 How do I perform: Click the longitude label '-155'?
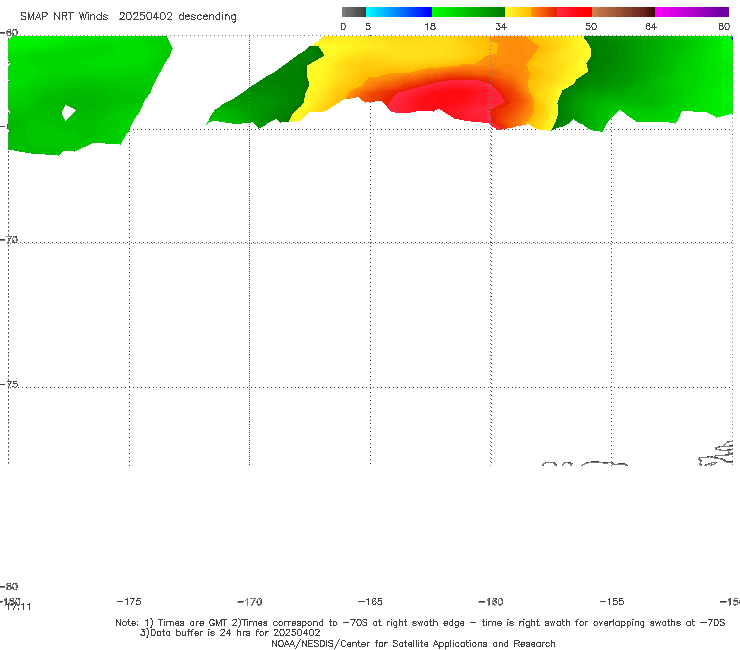point(612,601)
